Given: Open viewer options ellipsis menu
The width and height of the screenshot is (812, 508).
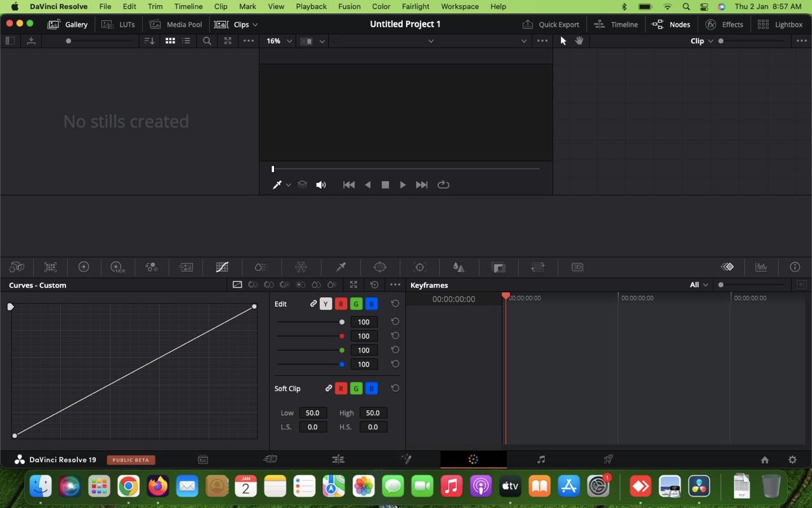Looking at the screenshot, I should pos(542,41).
